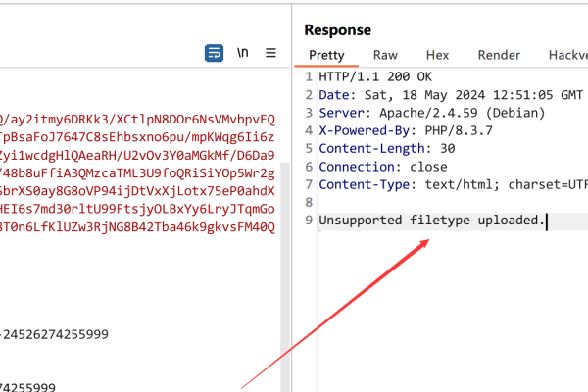Open the hamburger editor settings menu
Viewport: 588px width, 392px height.
click(x=270, y=53)
